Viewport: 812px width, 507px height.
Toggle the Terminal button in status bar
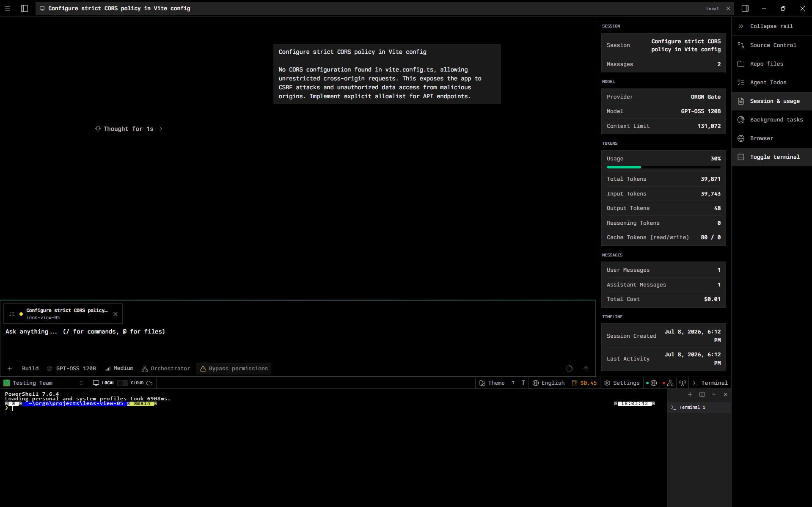710,383
